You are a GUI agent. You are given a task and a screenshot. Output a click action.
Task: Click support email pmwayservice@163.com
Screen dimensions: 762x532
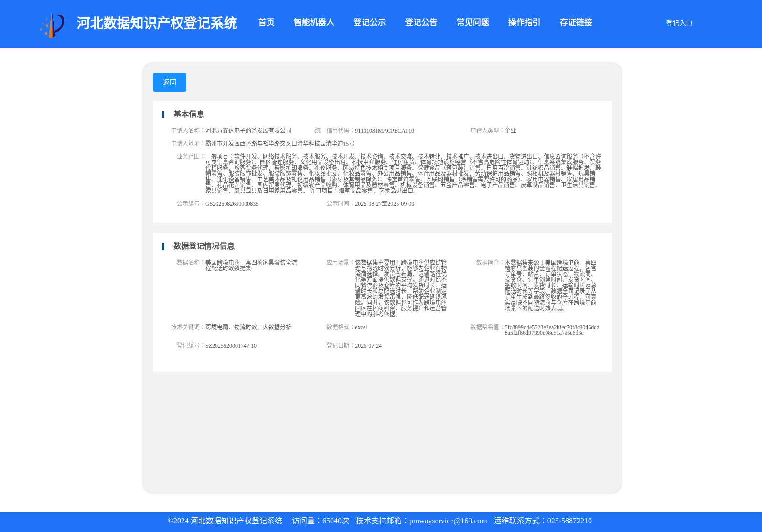tap(448, 521)
